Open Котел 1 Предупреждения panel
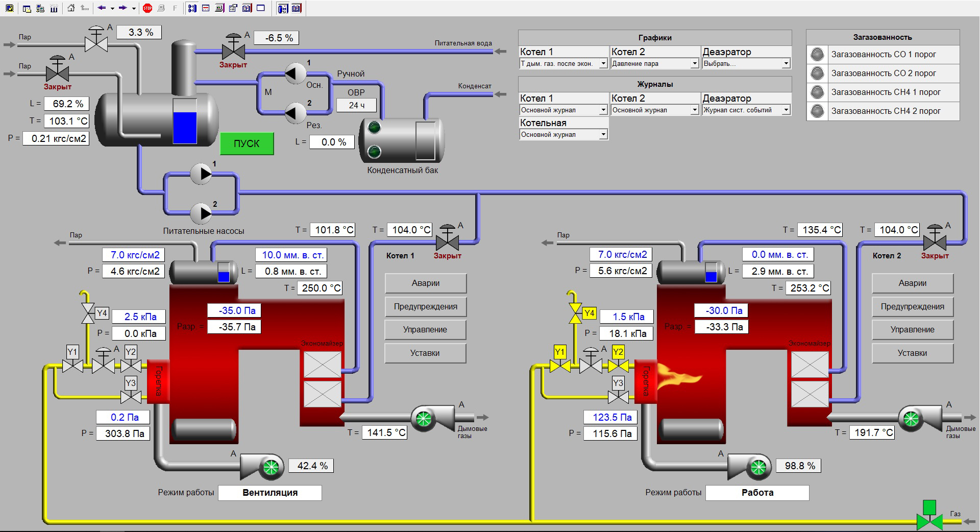Screen dimensions: 980x532 point(425,306)
